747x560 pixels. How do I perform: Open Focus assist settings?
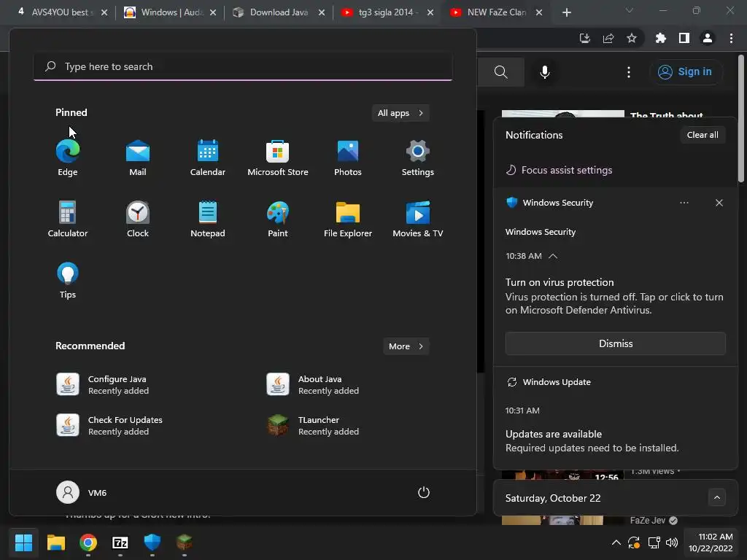tap(560, 170)
